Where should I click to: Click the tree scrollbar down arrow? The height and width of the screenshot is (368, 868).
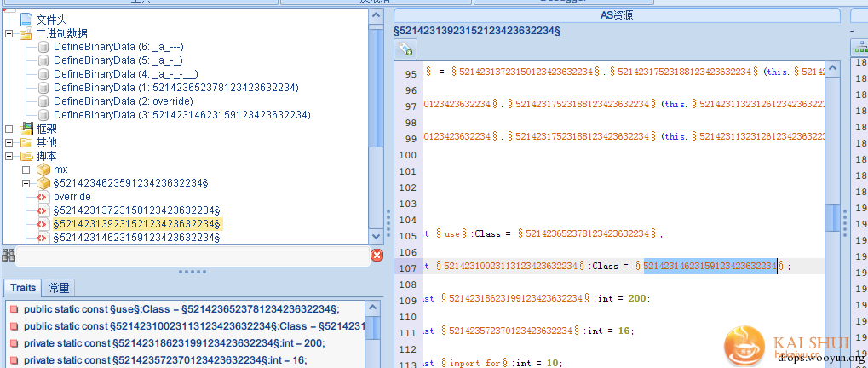[x=376, y=237]
